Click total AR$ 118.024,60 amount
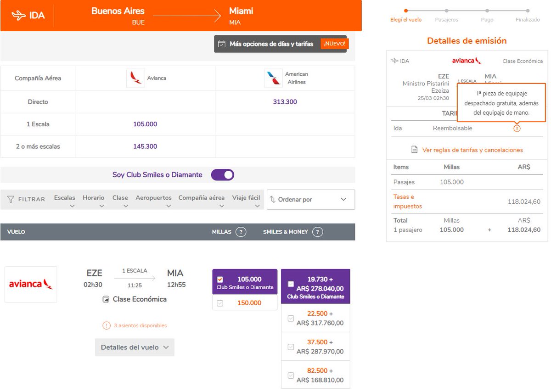 pyautogui.click(x=524, y=230)
